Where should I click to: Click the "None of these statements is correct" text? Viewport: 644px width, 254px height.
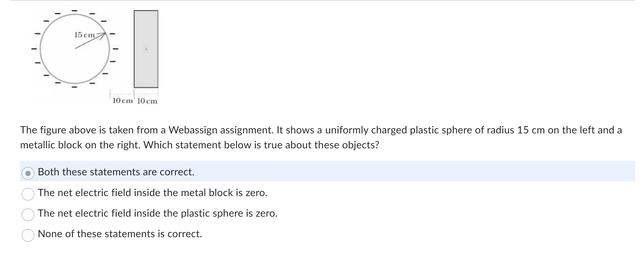pos(120,234)
